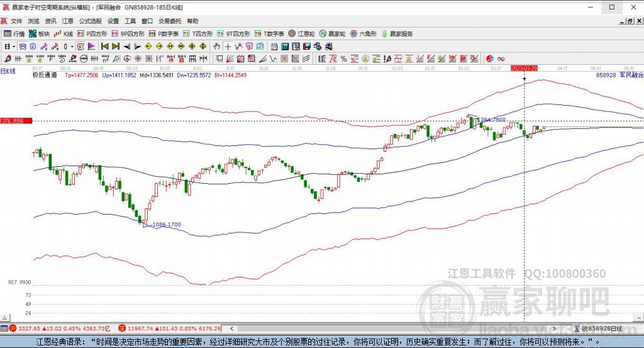Open the 日 period dropdown arrow
Viewport: 644px width, 348px height.
tap(14, 47)
